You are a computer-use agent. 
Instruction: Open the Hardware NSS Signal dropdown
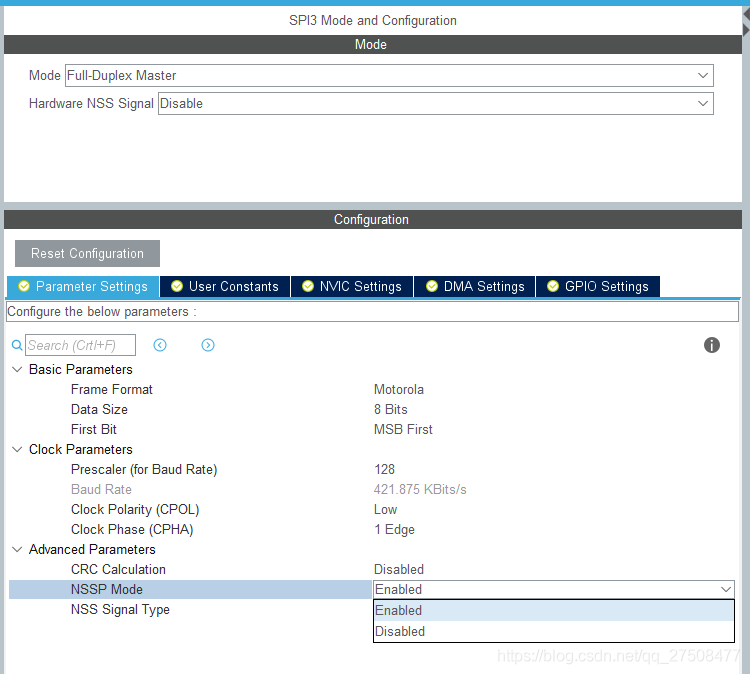(435, 103)
